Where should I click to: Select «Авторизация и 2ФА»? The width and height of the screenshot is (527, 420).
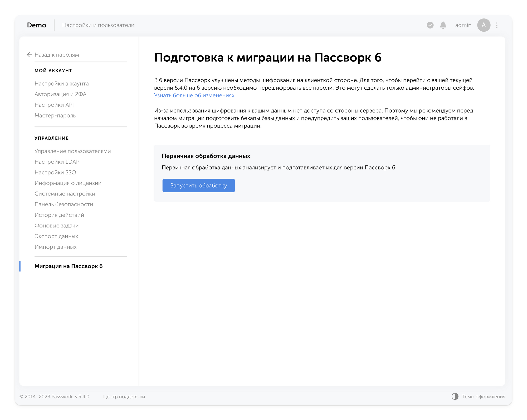tap(61, 94)
